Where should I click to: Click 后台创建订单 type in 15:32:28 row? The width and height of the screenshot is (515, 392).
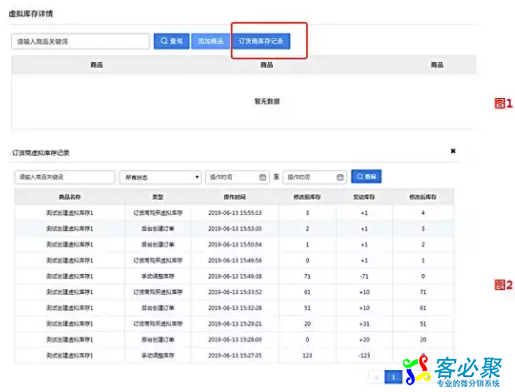tap(158, 308)
